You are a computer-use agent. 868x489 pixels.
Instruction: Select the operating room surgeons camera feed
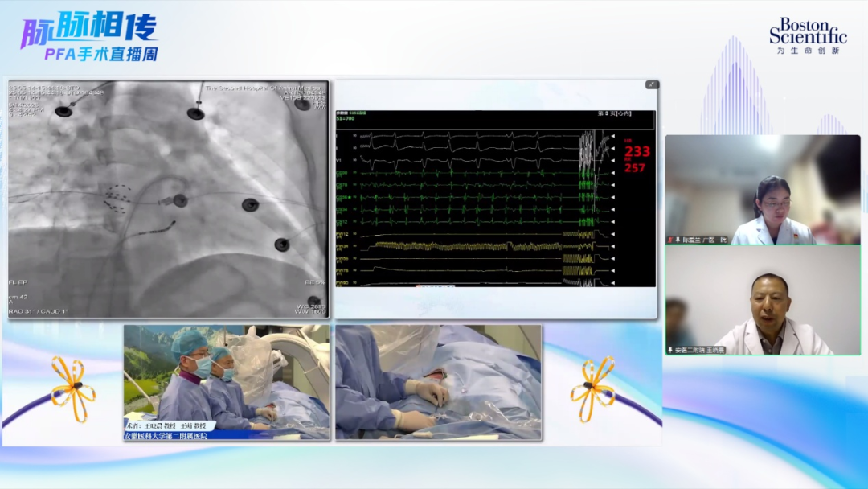click(x=227, y=382)
